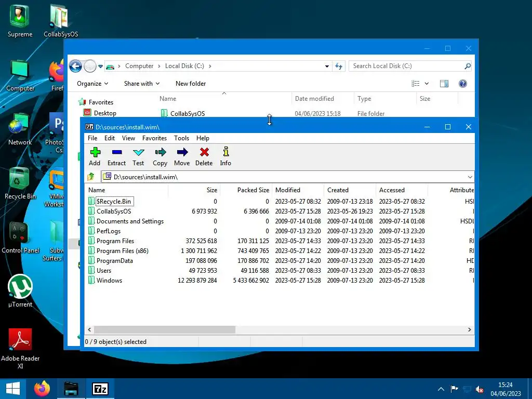This screenshot has height=399, width=532.
Task: Expand the Explorer address bar history dropdown
Action: [x=327, y=66]
